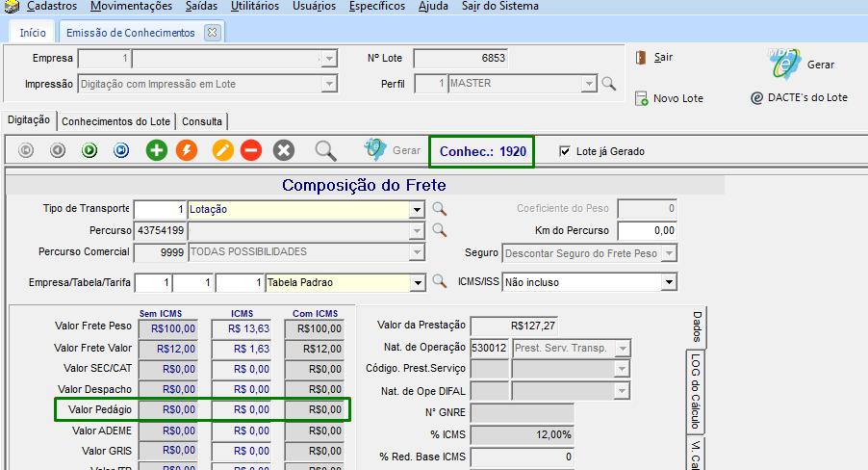The width and height of the screenshot is (868, 470).
Task: Click the magnifier search icon in the toolbar
Action: pyautogui.click(x=326, y=150)
